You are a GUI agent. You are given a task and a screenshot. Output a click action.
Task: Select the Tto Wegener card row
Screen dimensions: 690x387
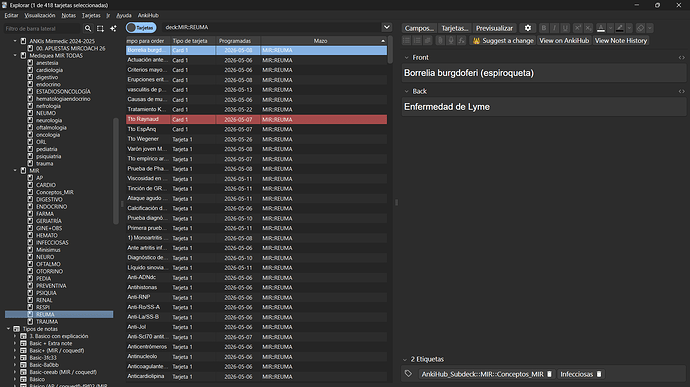point(257,139)
